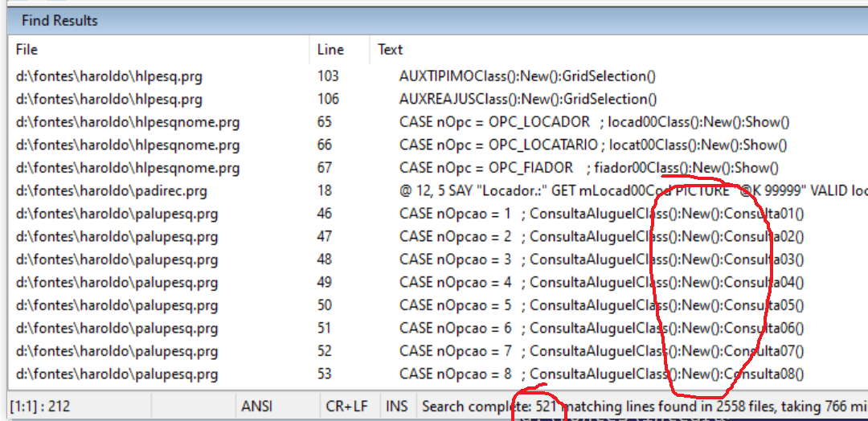Select the Find Results panel title
This screenshot has height=421, width=868.
(x=59, y=20)
